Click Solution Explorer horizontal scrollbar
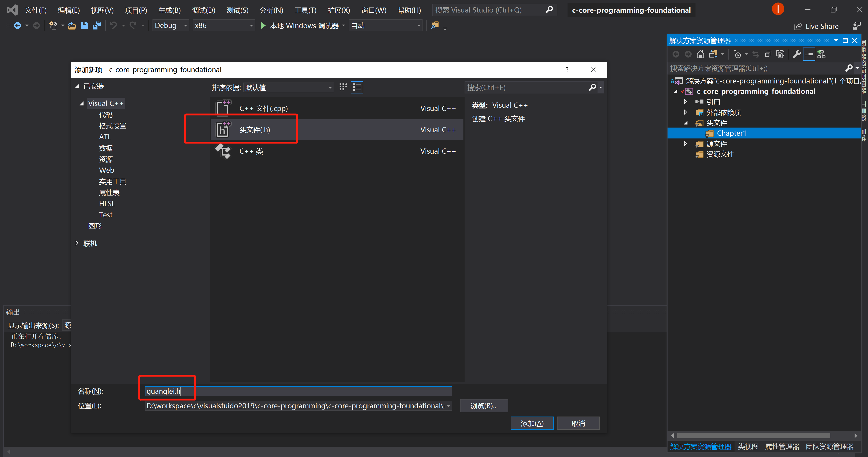868x457 pixels. point(753,436)
